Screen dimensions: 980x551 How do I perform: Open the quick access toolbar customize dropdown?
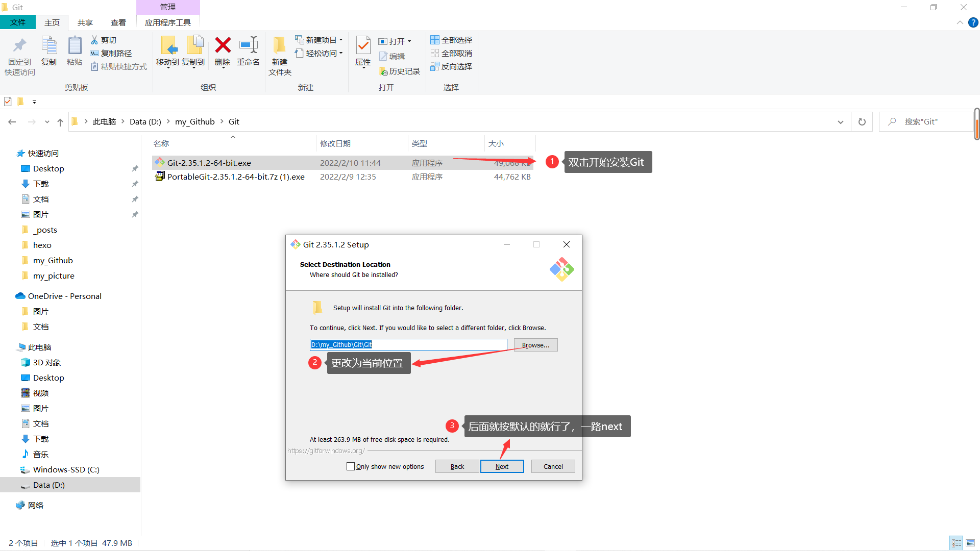click(x=34, y=102)
